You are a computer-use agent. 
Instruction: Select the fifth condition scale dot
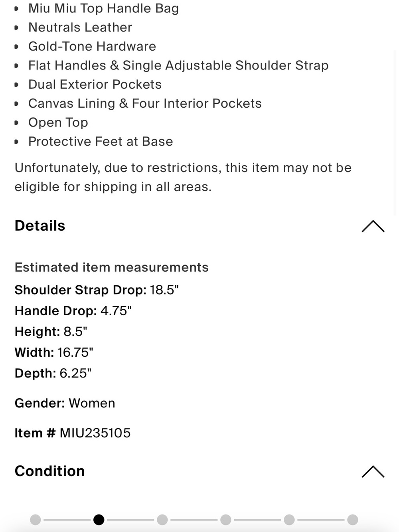point(289,520)
